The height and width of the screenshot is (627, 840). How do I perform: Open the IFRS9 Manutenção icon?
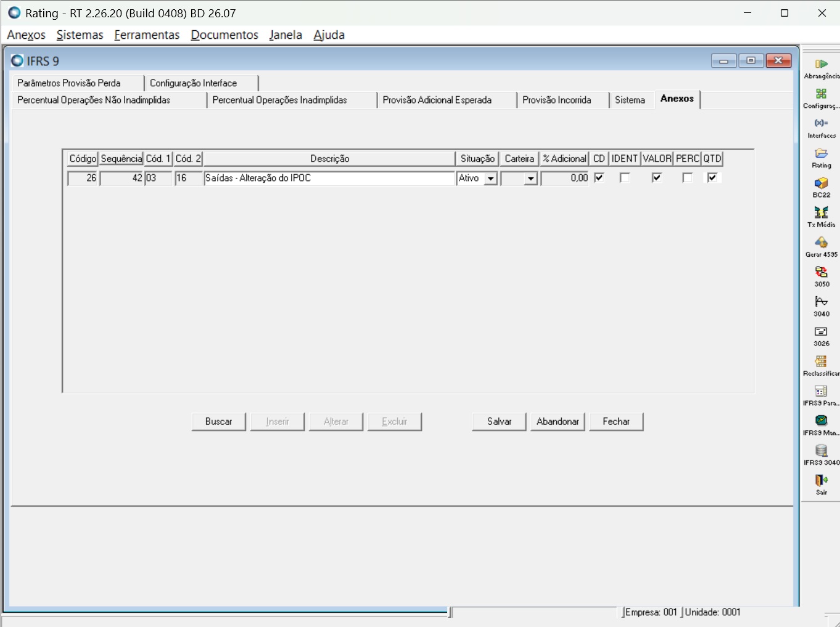[821, 421]
